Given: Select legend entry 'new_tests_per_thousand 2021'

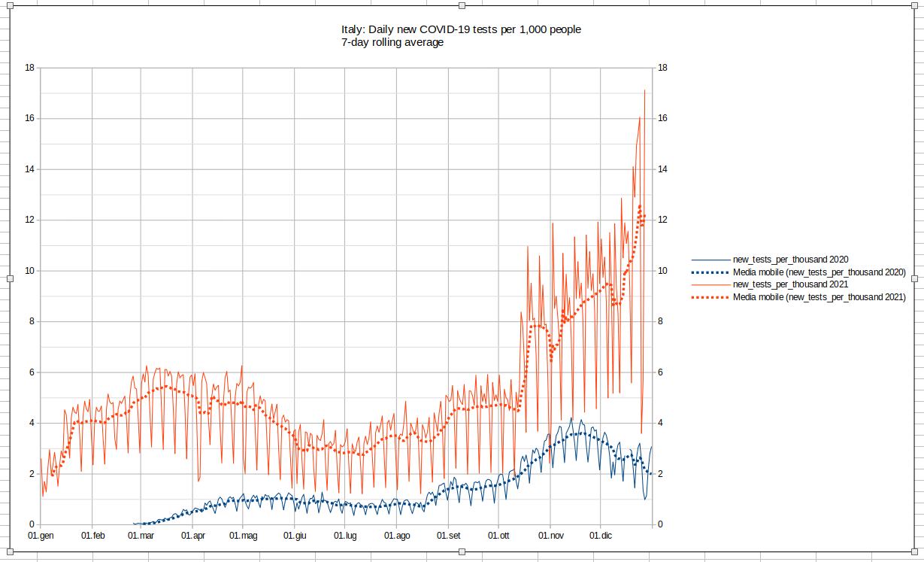Looking at the screenshot, I should tap(790, 284).
